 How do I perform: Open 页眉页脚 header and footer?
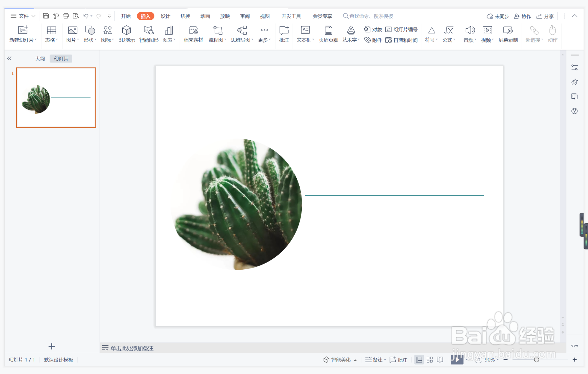point(328,30)
